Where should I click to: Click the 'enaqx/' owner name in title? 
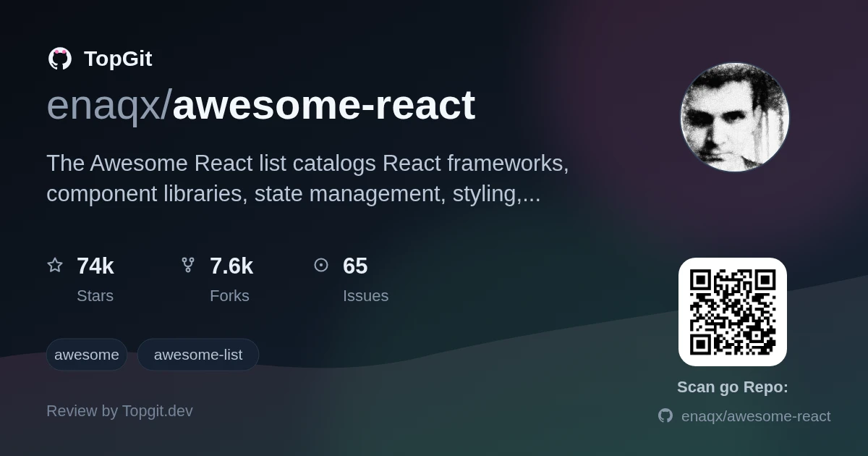tap(109, 106)
